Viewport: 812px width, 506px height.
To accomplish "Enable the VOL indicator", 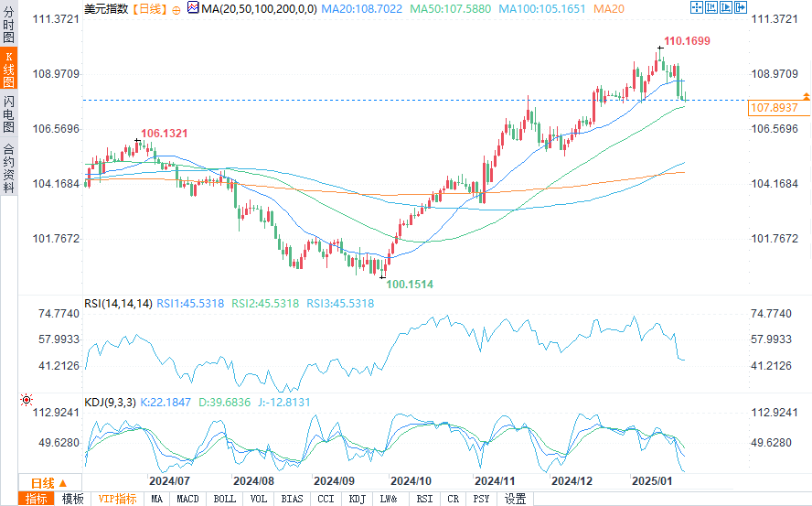I will [x=259, y=499].
